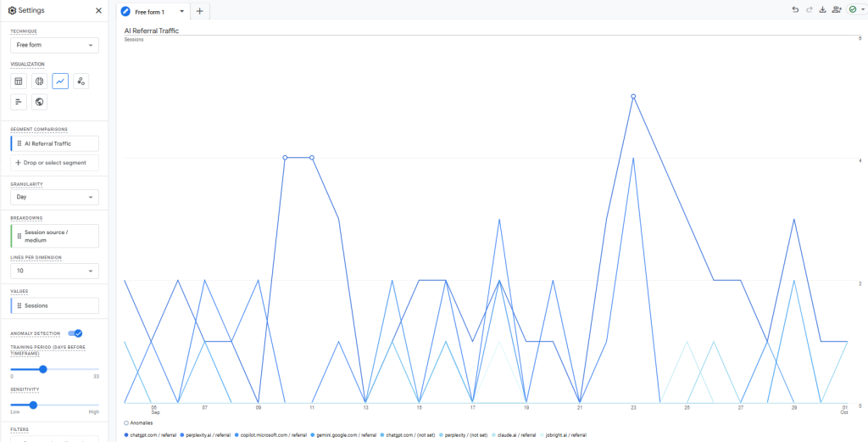Select the geo map visualization icon
The height and width of the screenshot is (442, 868).
coord(39,102)
